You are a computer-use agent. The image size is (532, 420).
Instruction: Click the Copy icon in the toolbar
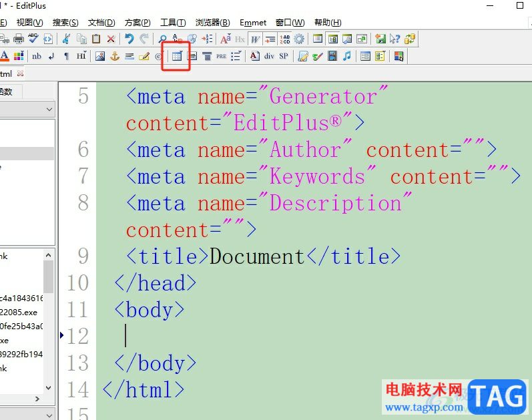81,39
